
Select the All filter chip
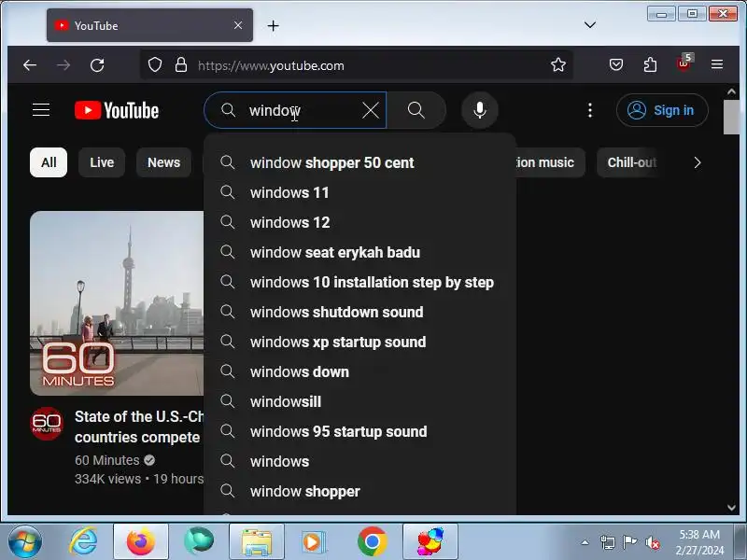[49, 162]
